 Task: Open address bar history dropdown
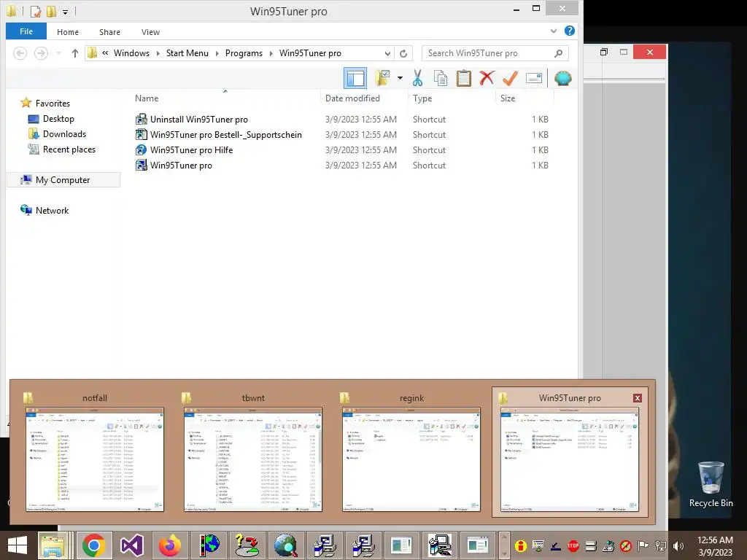point(388,53)
